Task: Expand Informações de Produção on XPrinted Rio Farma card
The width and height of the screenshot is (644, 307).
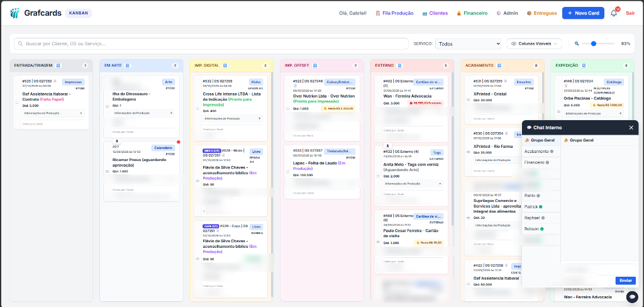Action: pos(497,160)
